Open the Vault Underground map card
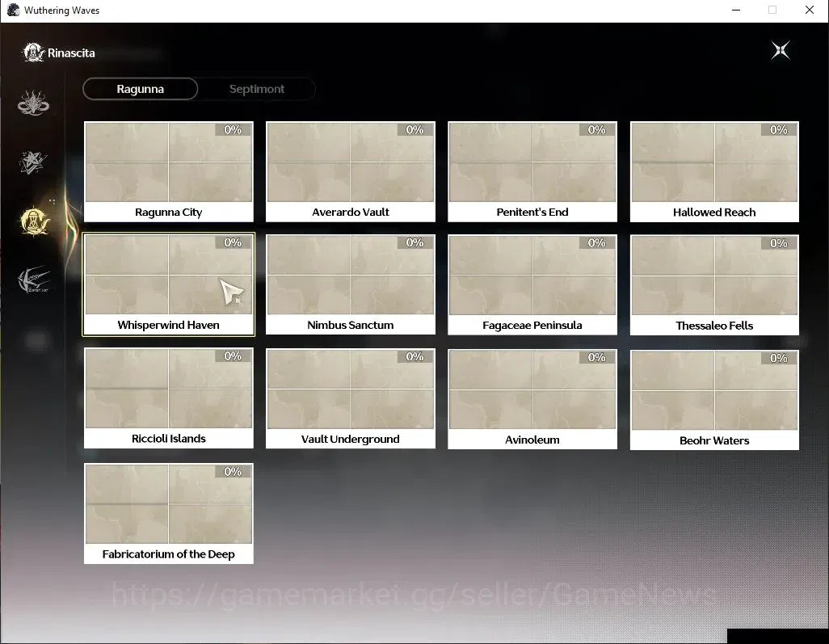The width and height of the screenshot is (829, 644). click(351, 398)
